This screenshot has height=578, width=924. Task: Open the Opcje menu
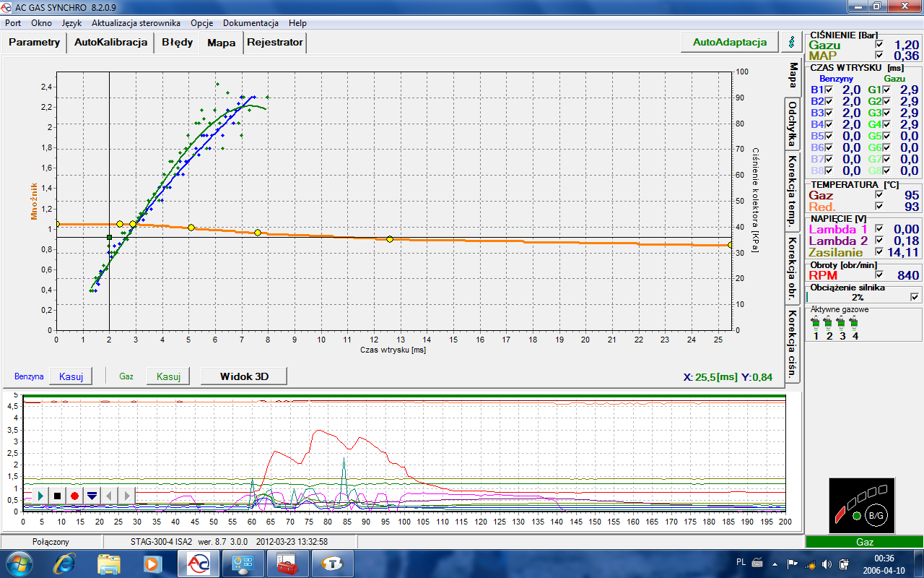[201, 23]
